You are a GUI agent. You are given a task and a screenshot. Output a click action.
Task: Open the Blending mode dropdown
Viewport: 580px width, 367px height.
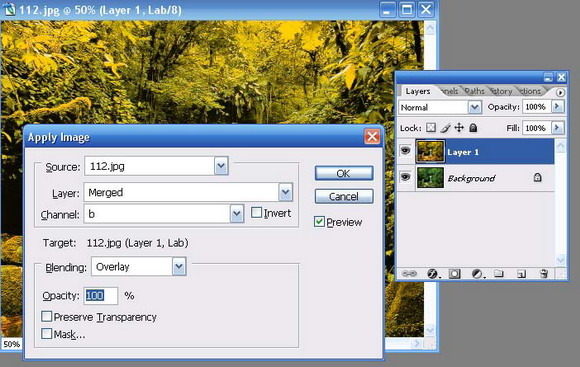(179, 266)
